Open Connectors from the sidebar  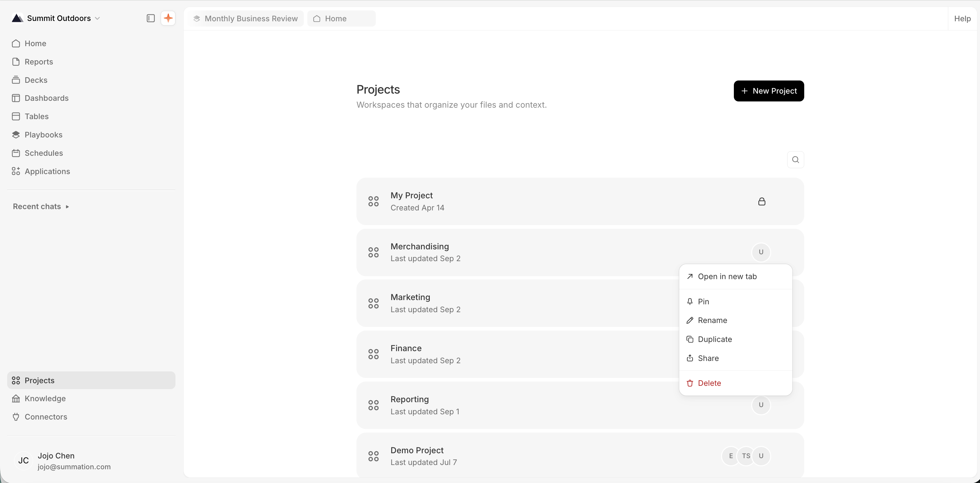91,417
